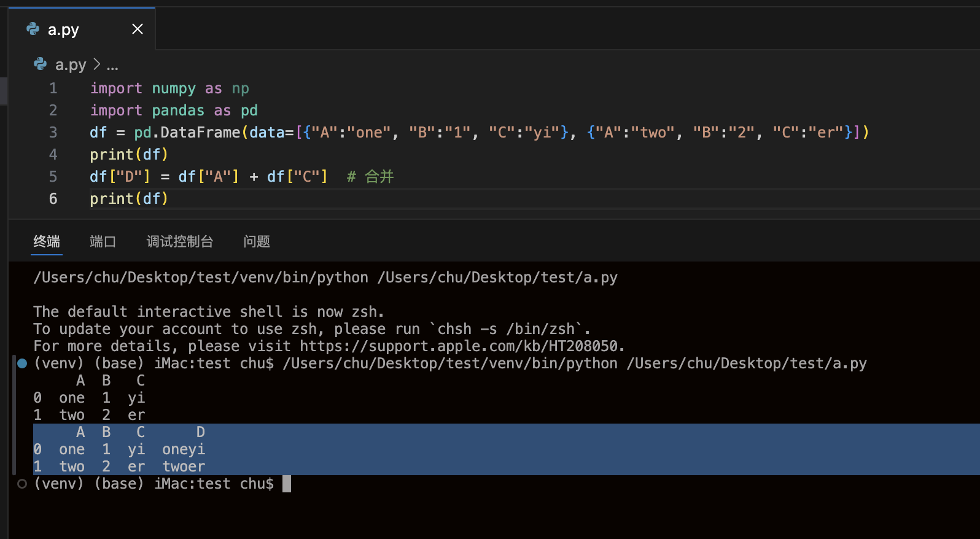Select the 终端 panel tab

[x=47, y=241]
